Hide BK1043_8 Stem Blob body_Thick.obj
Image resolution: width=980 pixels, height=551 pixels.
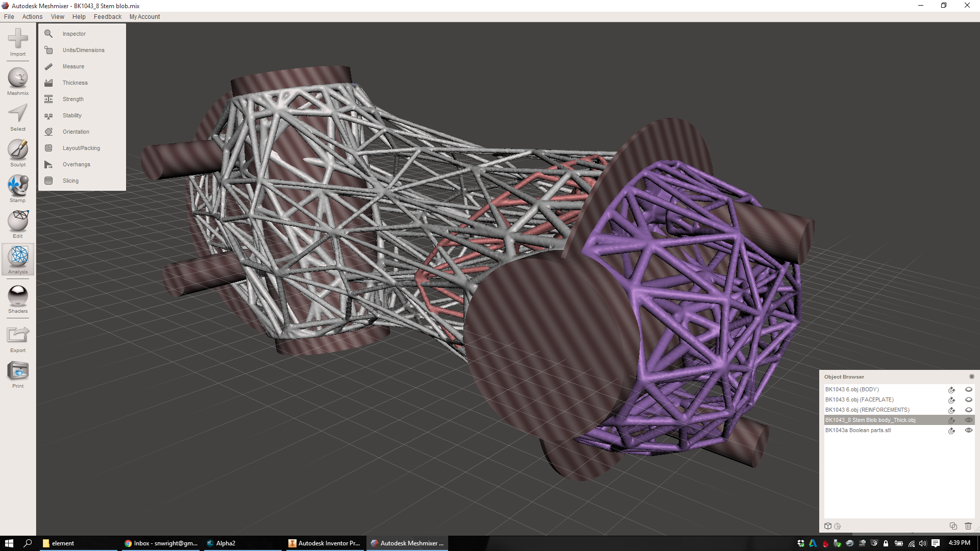pos(969,420)
